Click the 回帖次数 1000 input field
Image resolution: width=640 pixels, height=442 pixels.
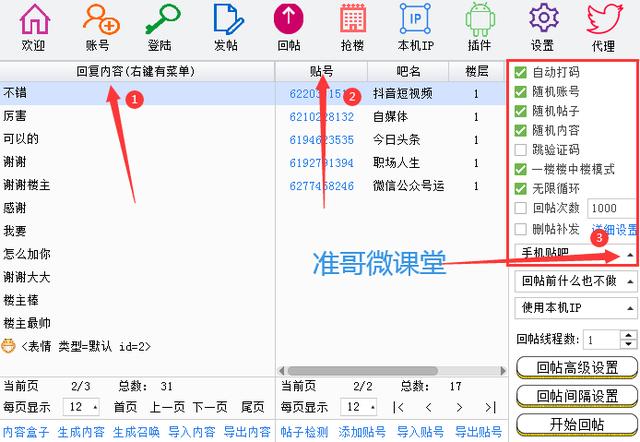point(611,208)
